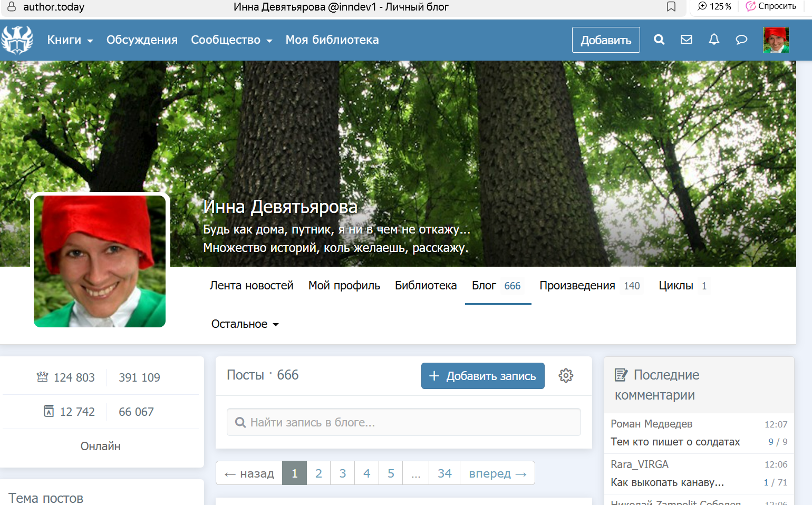Click the user avatar in the navbar
This screenshot has height=505, width=812.
pos(776,40)
